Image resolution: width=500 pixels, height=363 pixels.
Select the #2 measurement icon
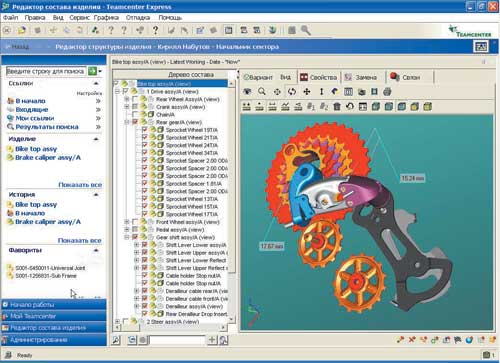pos(324,106)
